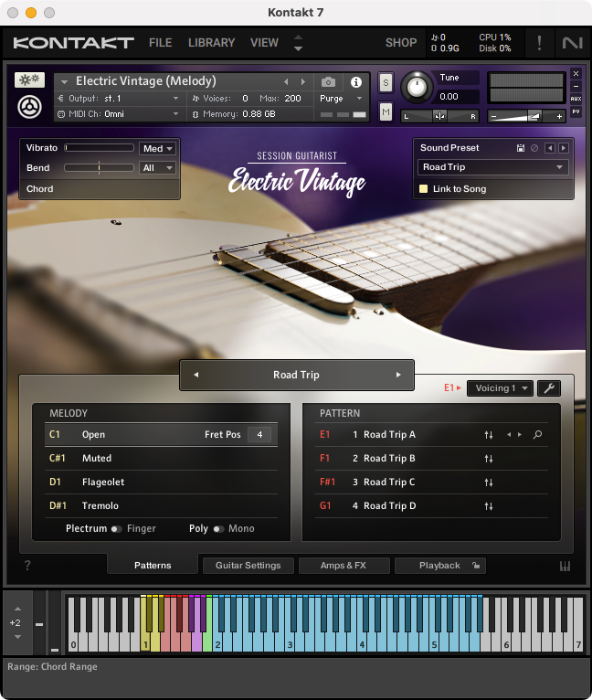This screenshot has height=700, width=592.
Task: Select the Muted articulation row
Action: coord(161,458)
